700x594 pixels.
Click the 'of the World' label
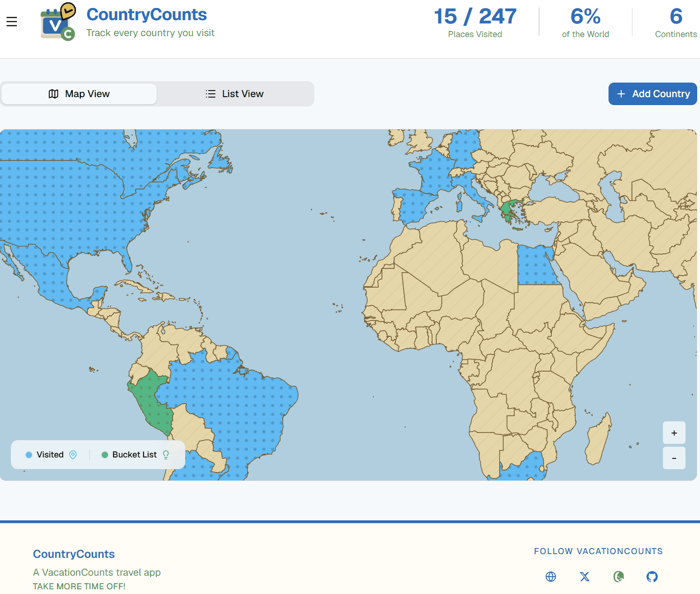586,34
